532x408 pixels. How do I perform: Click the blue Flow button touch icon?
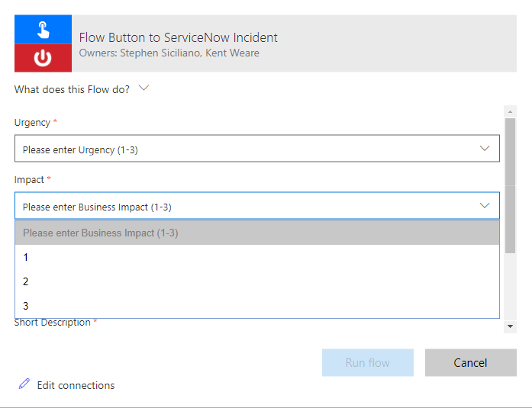(x=43, y=30)
